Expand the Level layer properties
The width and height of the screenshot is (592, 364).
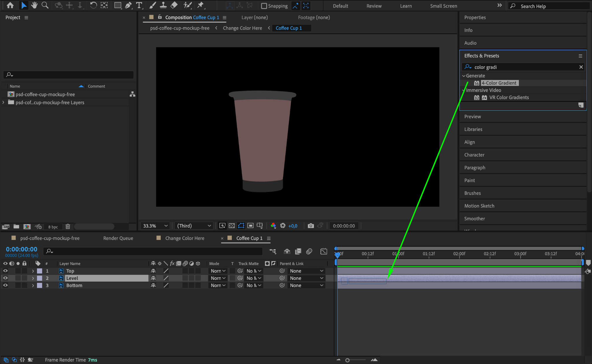pyautogui.click(x=33, y=278)
